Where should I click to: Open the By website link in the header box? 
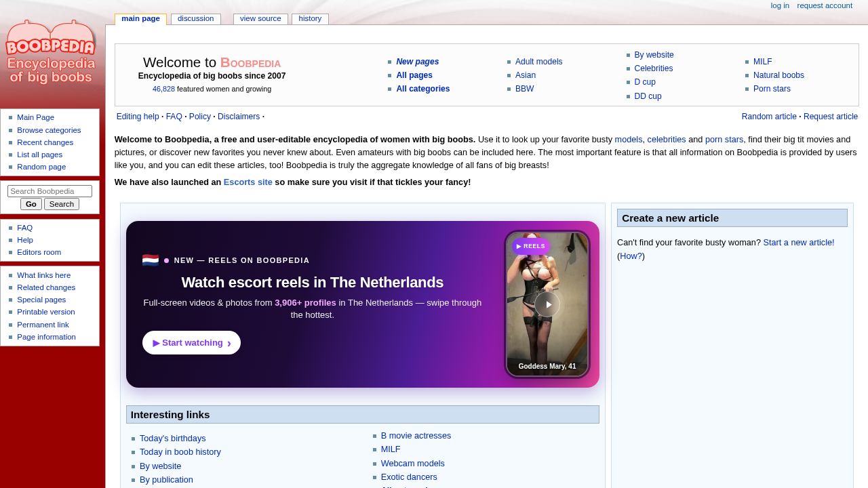coord(654,55)
